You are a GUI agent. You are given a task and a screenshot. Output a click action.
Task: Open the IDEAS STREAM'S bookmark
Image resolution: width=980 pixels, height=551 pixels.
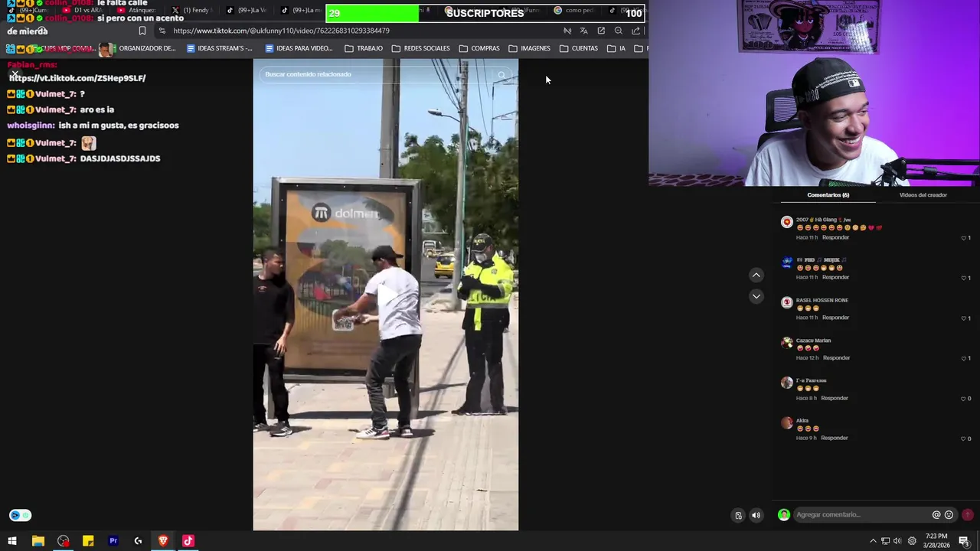click(x=219, y=48)
